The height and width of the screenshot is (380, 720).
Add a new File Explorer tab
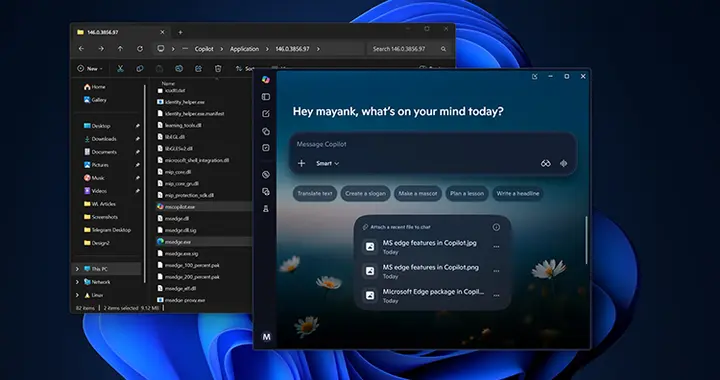click(x=180, y=32)
